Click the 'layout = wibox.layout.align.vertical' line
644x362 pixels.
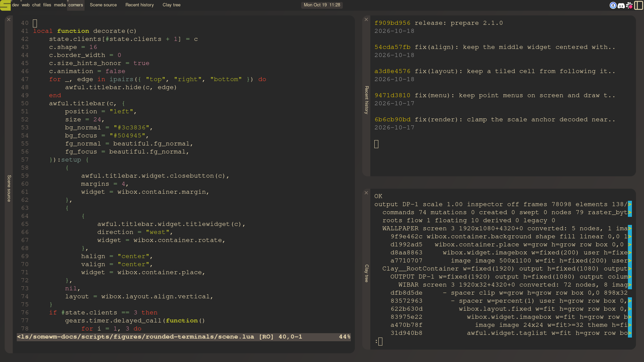tap(139, 297)
